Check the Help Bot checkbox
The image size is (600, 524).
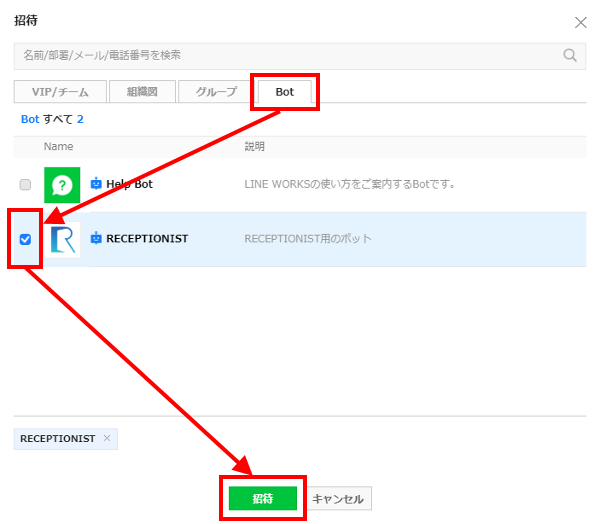tap(25, 185)
